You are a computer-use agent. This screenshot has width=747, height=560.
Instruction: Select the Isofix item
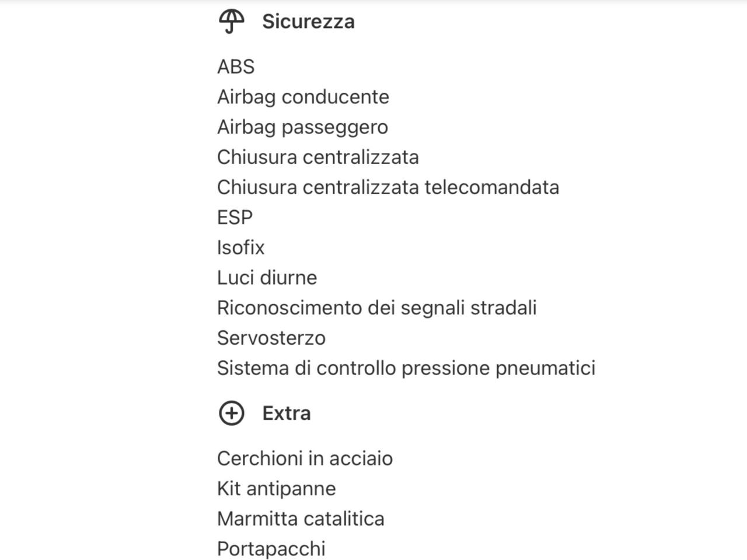(x=240, y=247)
